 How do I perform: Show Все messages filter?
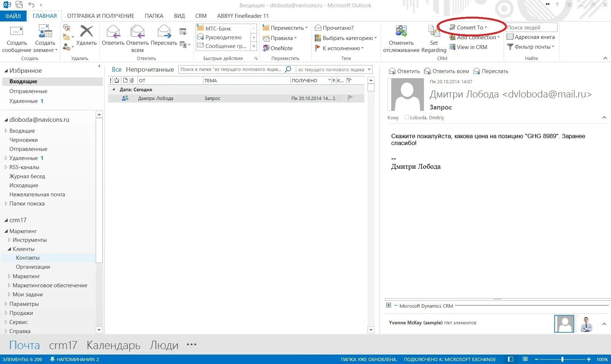point(116,69)
